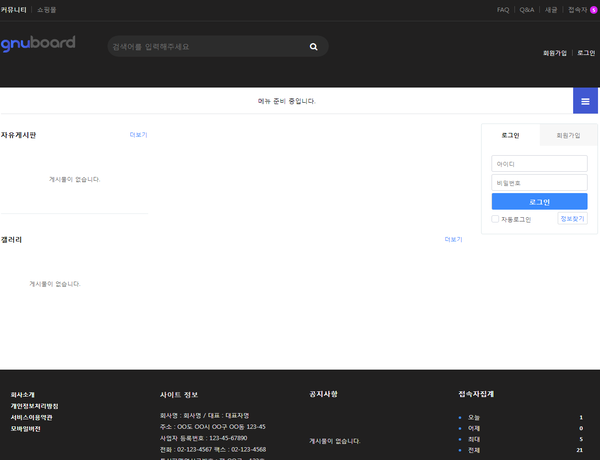The height and width of the screenshot is (460, 600).
Task: Open the Q&A link
Action: tap(527, 10)
